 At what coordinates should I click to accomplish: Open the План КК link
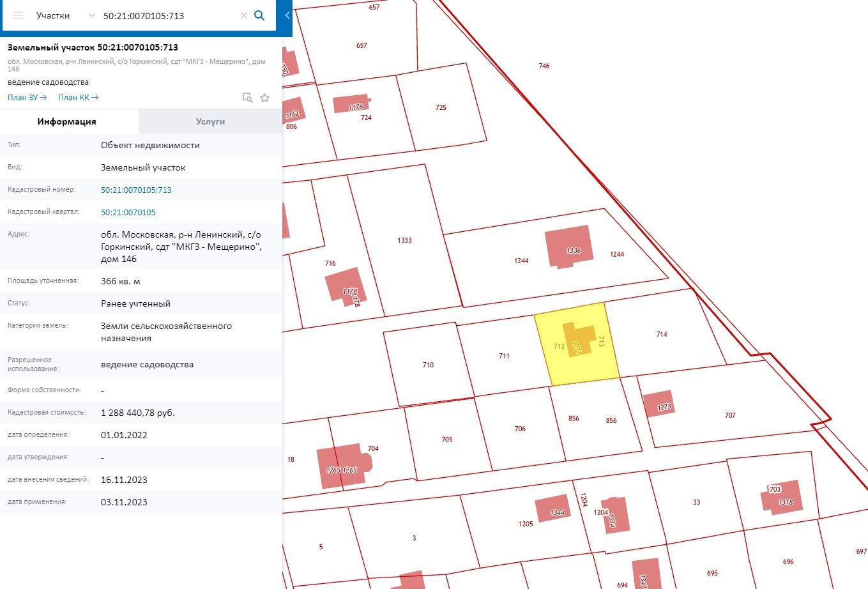pyautogui.click(x=79, y=98)
